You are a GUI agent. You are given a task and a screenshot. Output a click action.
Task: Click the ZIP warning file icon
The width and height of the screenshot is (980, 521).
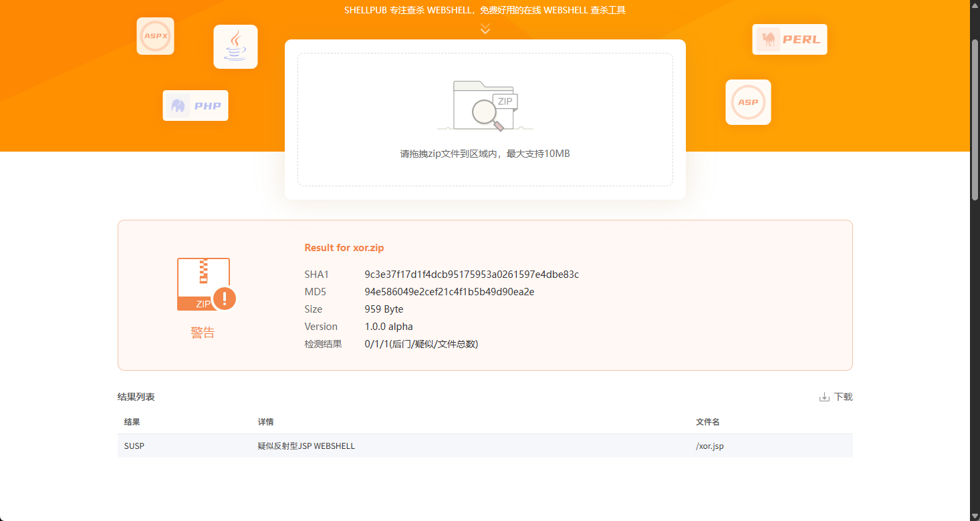pyautogui.click(x=207, y=285)
